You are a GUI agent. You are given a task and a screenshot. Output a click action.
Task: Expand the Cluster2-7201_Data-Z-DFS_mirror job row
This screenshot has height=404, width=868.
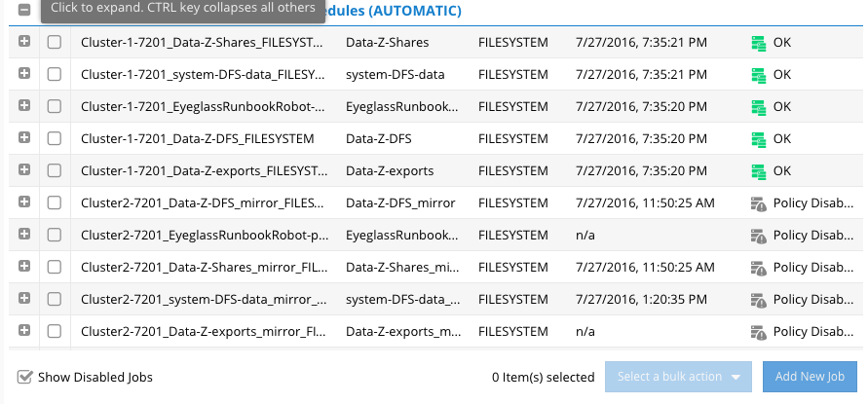(x=24, y=202)
